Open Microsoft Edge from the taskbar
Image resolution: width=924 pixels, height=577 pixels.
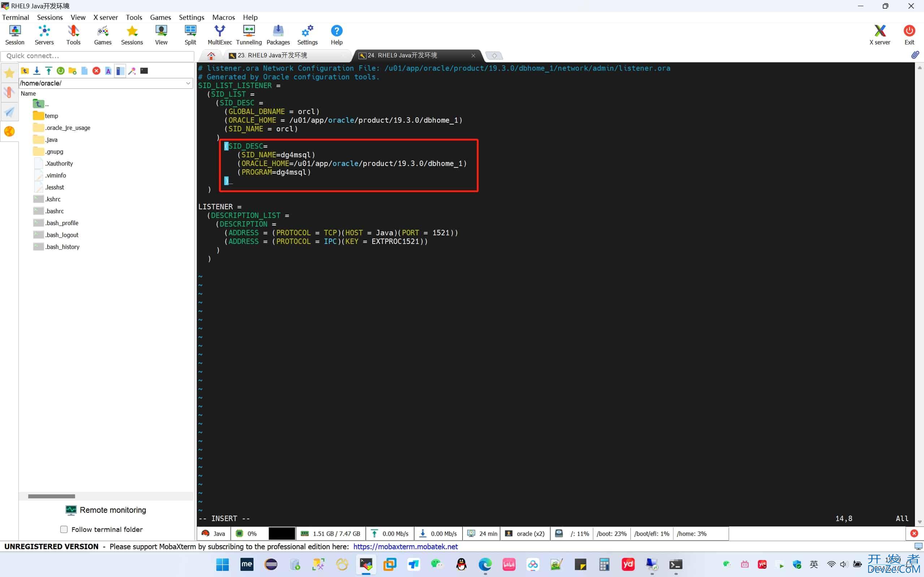(x=485, y=564)
